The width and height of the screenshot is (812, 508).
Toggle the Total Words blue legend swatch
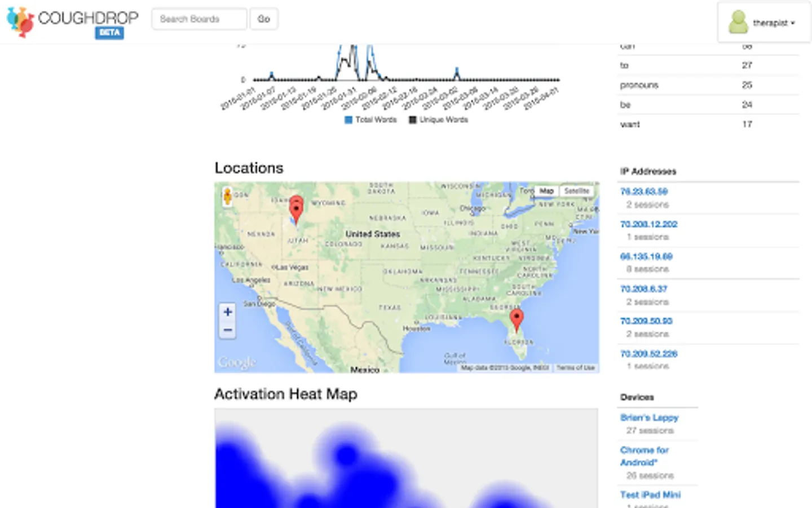tap(348, 120)
